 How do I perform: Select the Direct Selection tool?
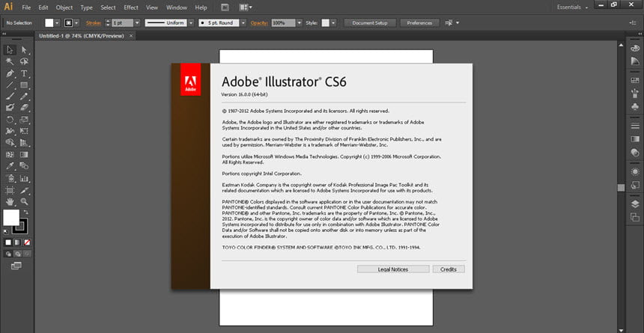[x=24, y=49]
